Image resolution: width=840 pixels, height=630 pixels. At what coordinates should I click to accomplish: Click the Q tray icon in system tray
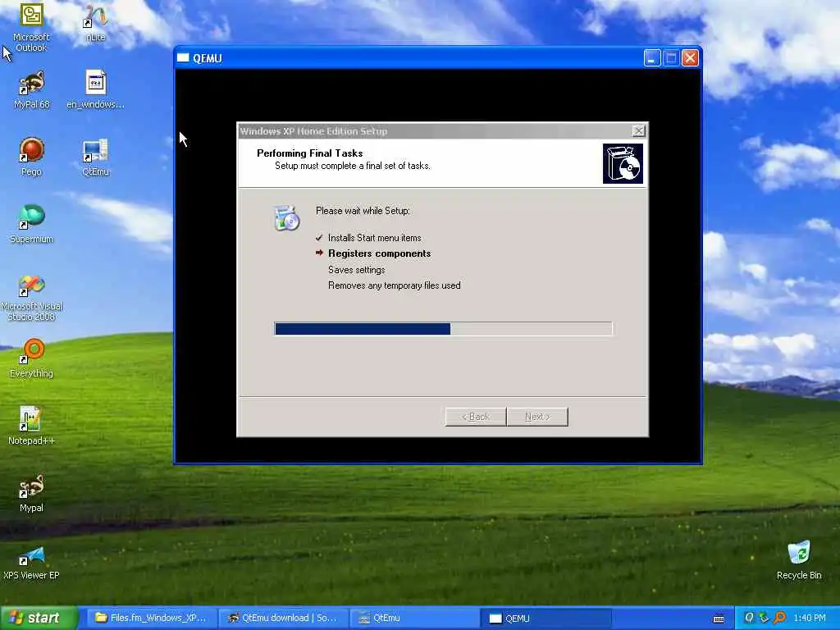(749, 618)
